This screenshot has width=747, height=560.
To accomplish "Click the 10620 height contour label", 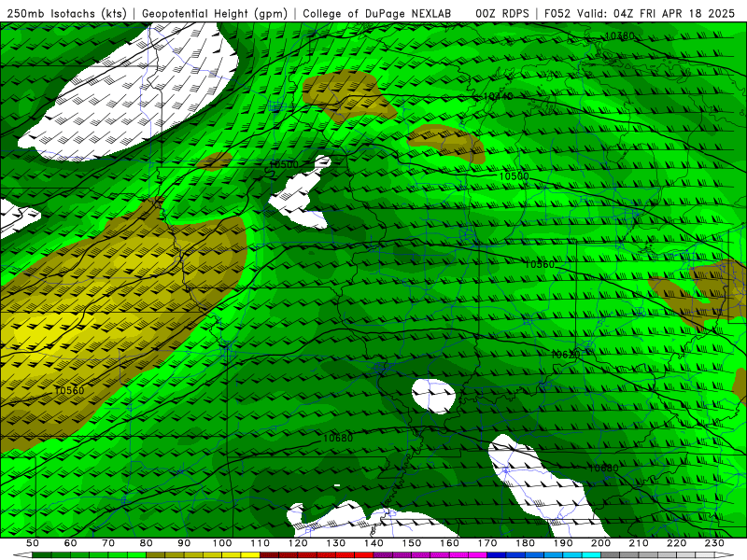I will tap(566, 355).
